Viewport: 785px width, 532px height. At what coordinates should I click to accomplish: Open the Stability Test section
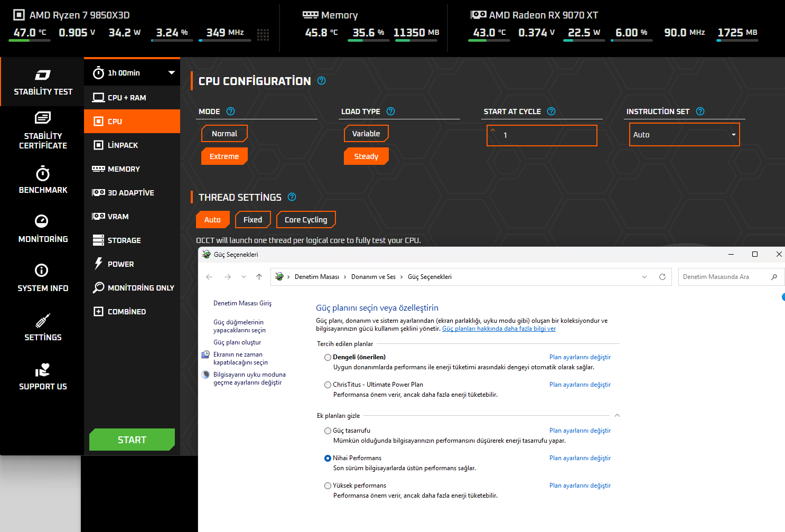point(43,82)
